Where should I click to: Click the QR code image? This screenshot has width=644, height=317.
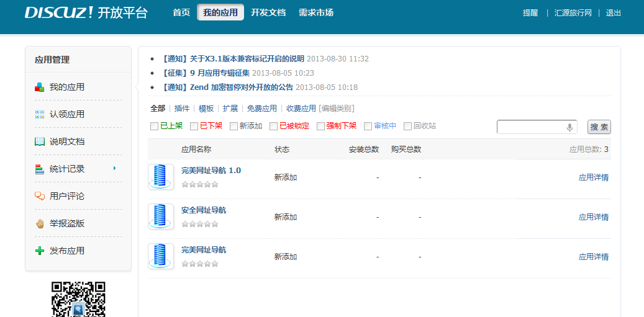(78, 299)
